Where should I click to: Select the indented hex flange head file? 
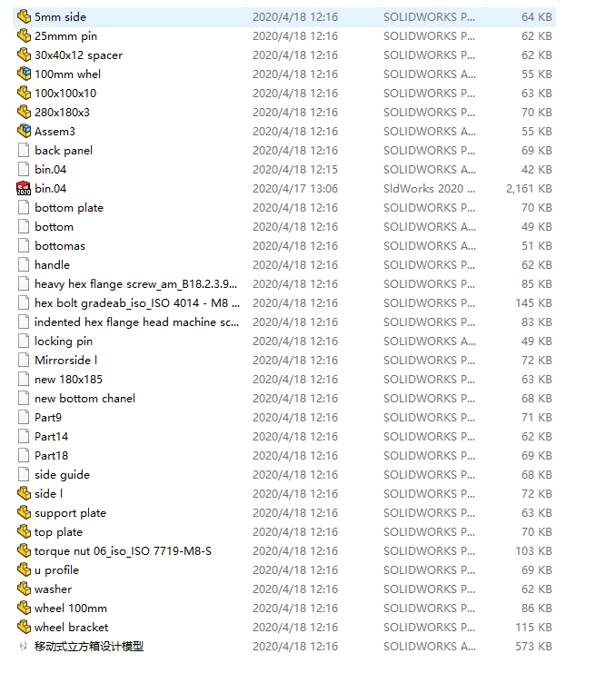pos(136,322)
